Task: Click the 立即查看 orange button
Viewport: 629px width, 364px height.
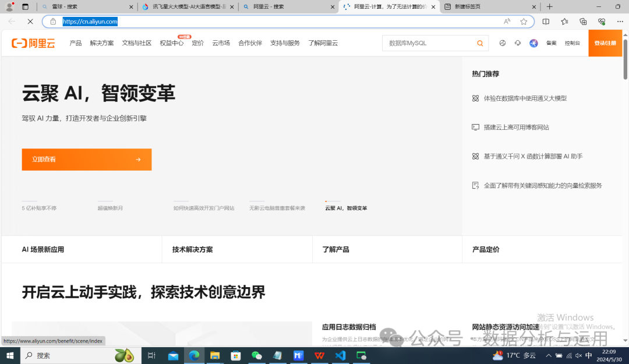Action: pos(87,160)
